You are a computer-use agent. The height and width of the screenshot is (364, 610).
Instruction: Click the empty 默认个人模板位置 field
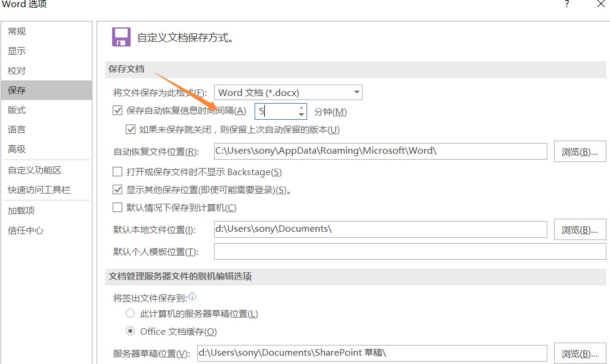click(410, 251)
